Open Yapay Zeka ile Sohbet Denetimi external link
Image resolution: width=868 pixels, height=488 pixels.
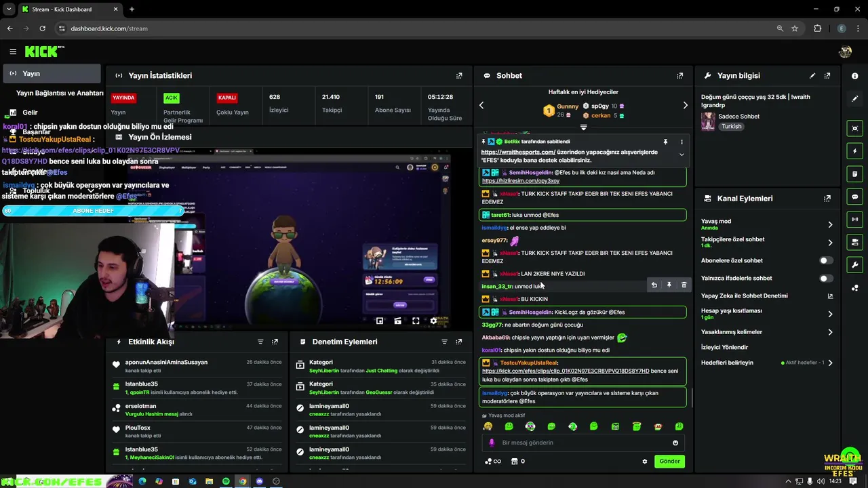point(830,296)
